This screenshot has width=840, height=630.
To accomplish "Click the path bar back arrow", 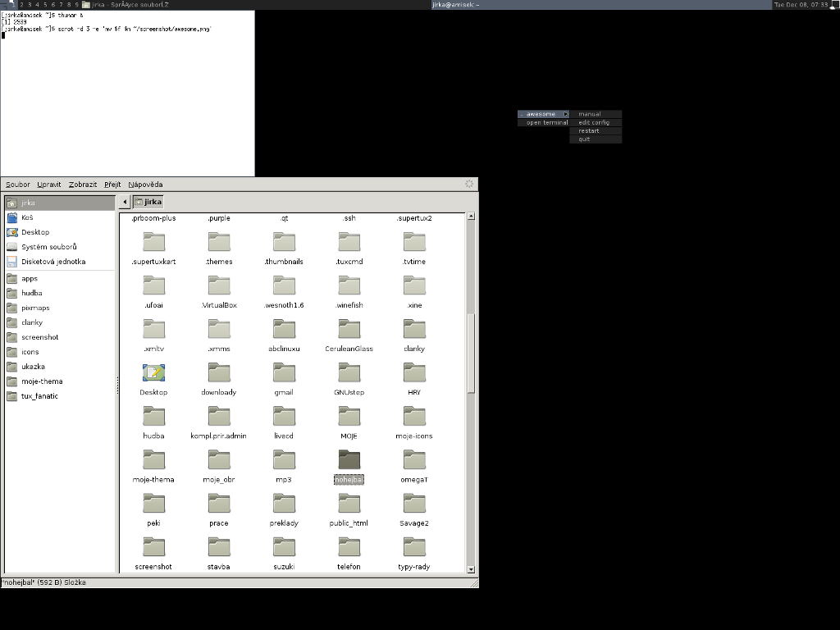I will click(x=125, y=202).
